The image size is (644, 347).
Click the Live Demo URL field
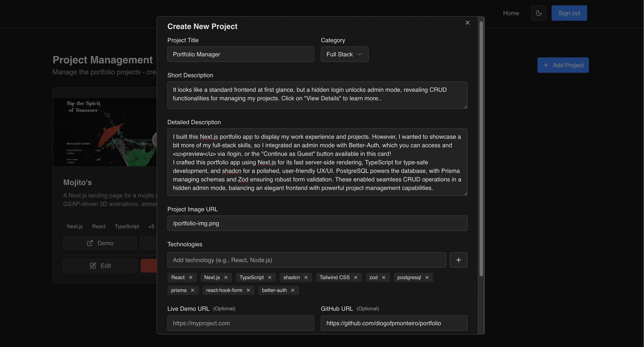click(x=240, y=323)
